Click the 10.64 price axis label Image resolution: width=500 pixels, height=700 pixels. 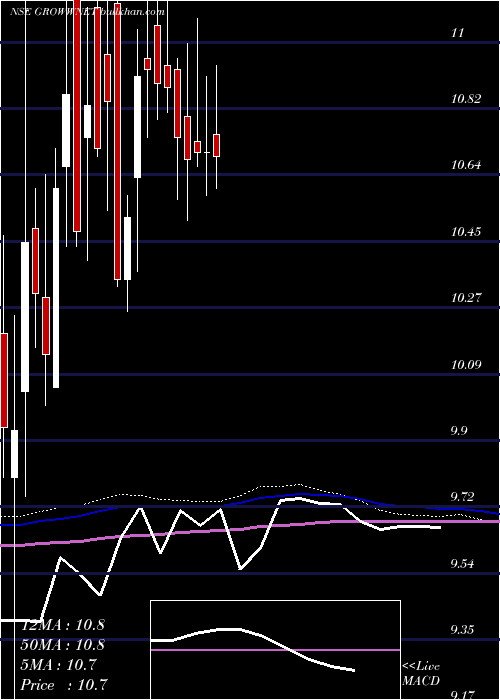[467, 165]
